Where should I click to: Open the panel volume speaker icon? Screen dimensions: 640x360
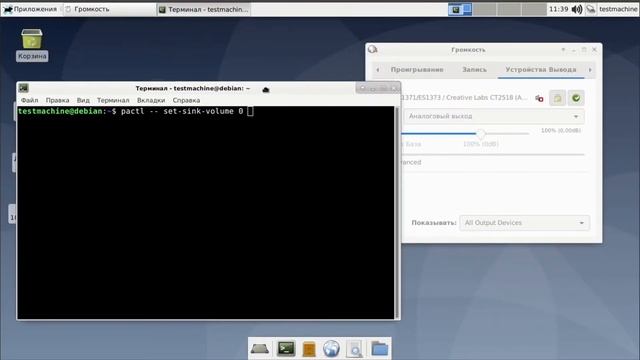(x=577, y=9)
